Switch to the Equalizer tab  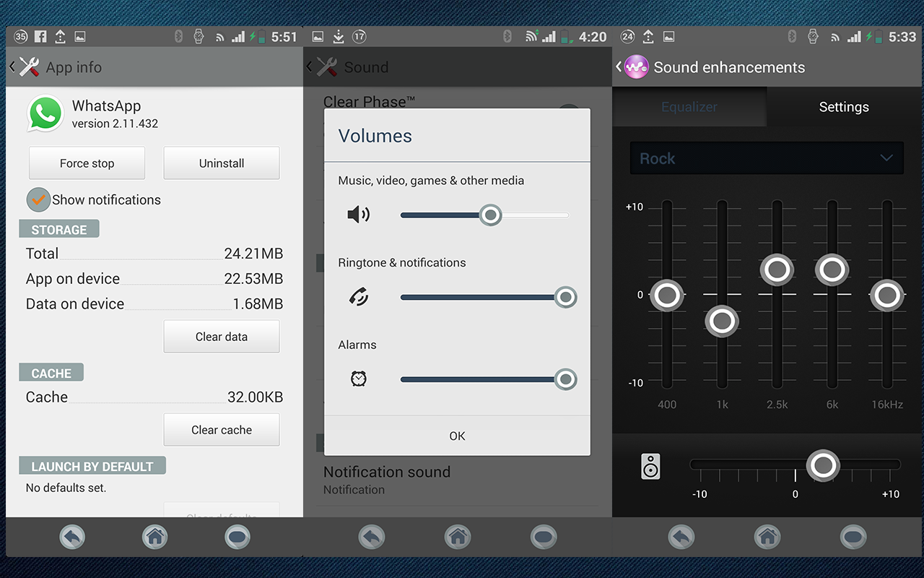click(689, 107)
